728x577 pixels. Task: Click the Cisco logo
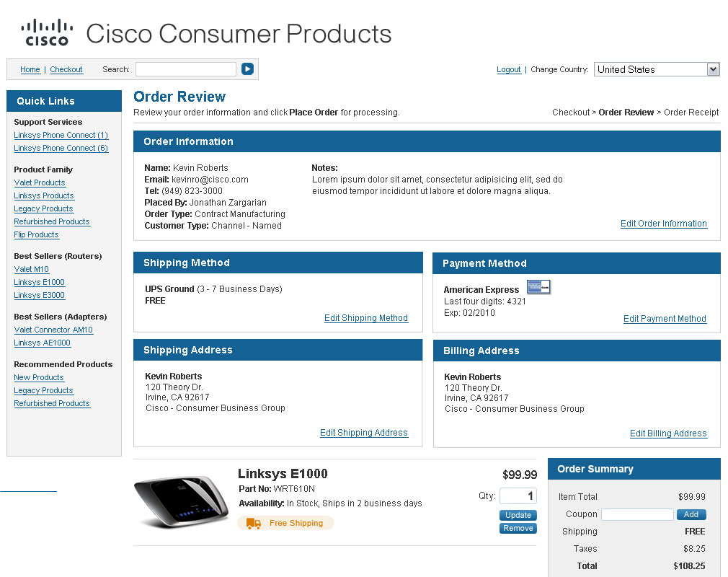[47, 33]
